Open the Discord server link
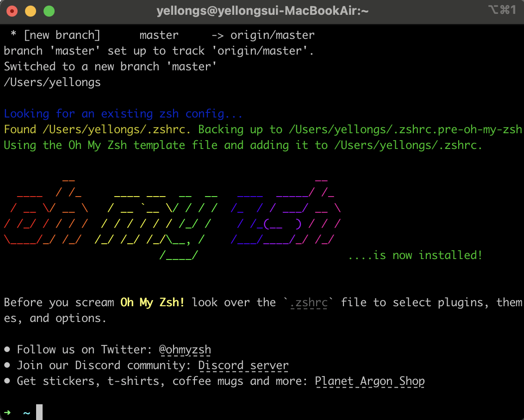The image size is (524, 420). [x=243, y=365]
